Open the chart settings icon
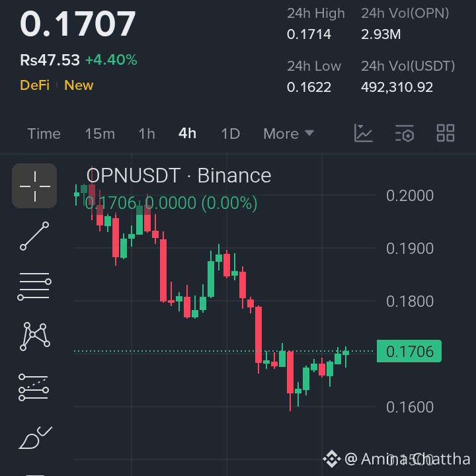The height and width of the screenshot is (476, 476). point(405,134)
